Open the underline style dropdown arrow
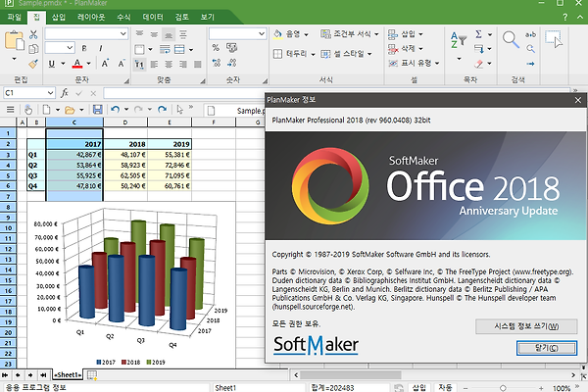 (63, 64)
